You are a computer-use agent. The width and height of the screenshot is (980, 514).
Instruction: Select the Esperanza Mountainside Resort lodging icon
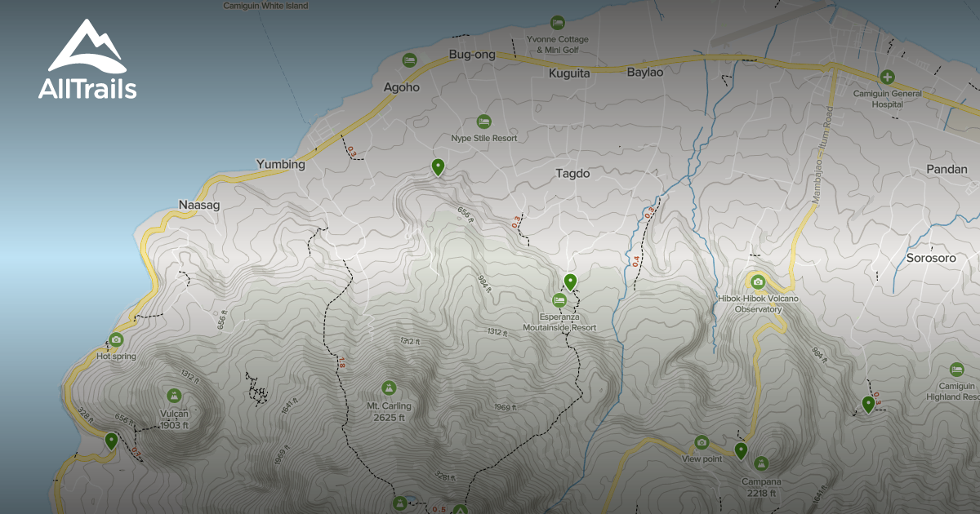point(559,300)
